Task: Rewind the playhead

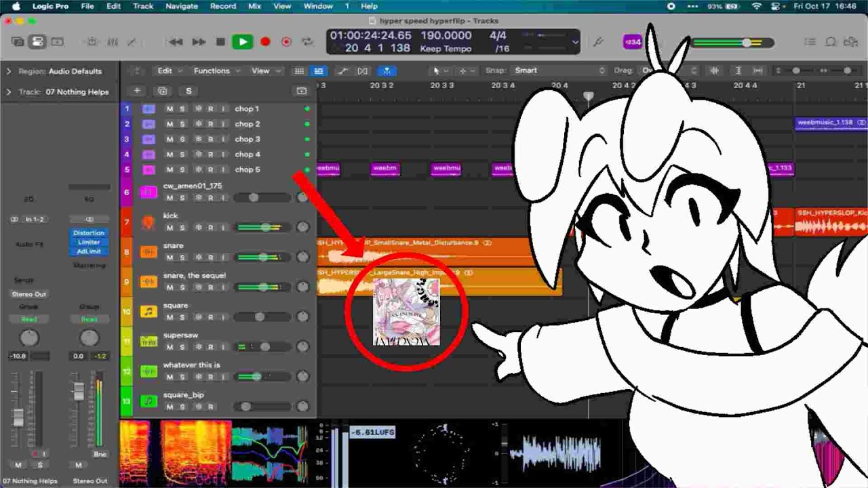Action: [x=176, y=42]
